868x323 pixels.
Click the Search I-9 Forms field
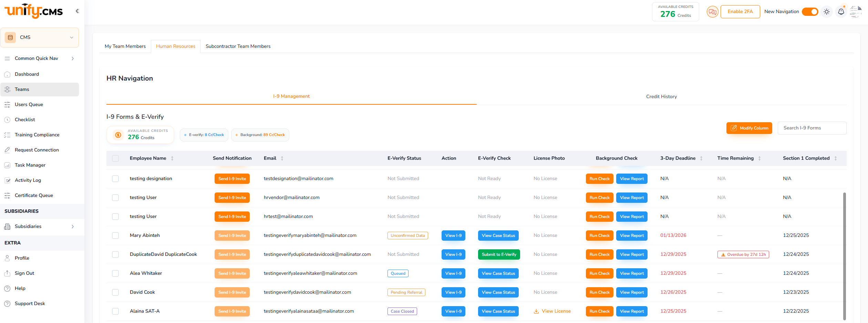[x=812, y=128]
